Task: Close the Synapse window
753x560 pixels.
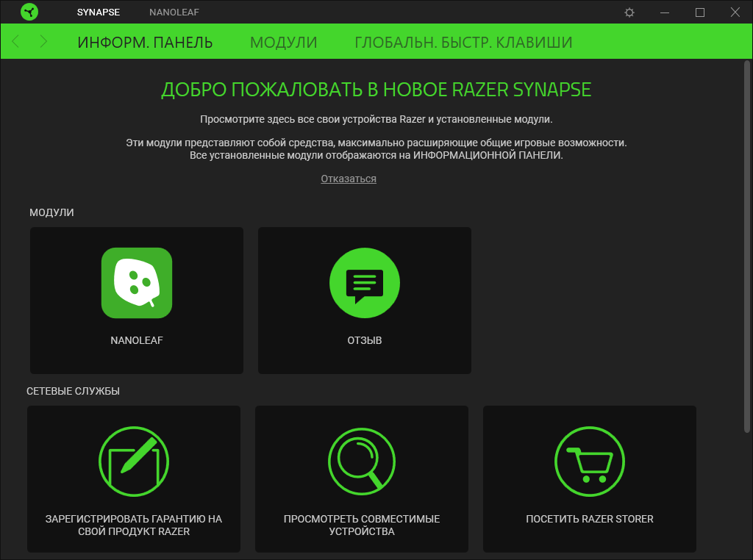Action: click(x=735, y=12)
